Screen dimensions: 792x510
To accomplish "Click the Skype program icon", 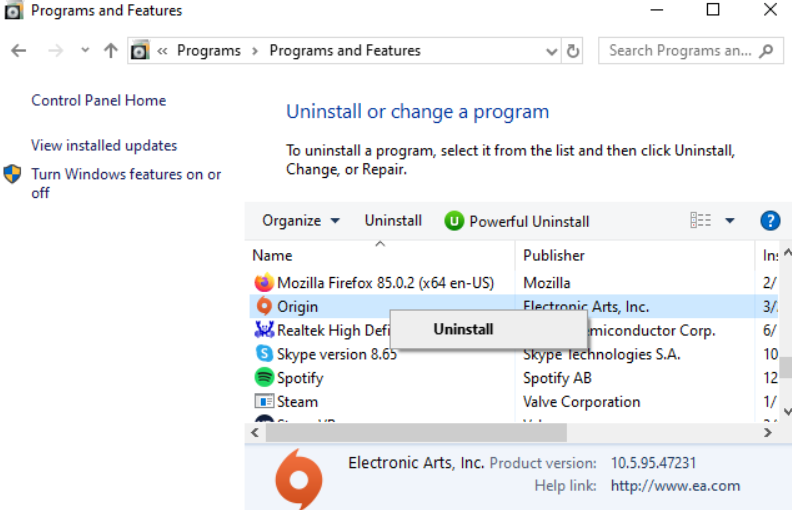I will click(x=264, y=353).
